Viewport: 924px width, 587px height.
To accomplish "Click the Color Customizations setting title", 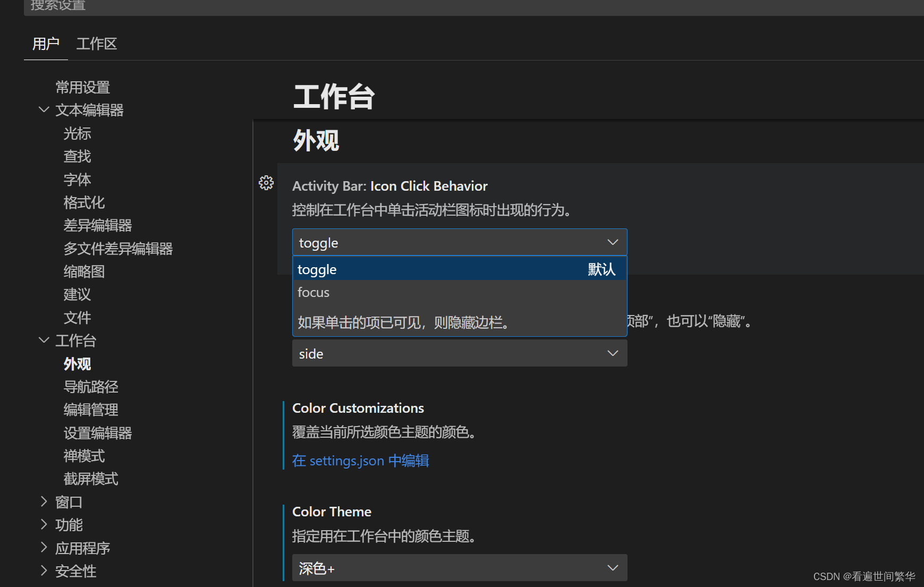I will [358, 408].
